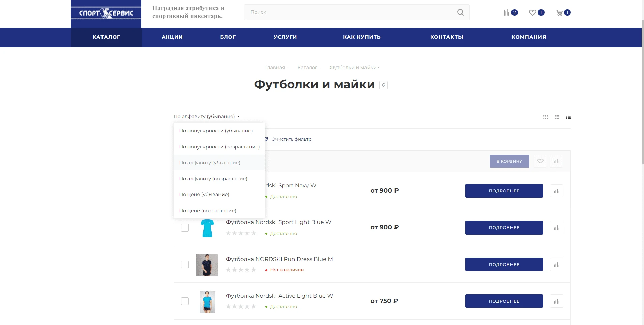644x325 pixels.
Task: Open the shopping cart icon in header
Action: (563, 12)
